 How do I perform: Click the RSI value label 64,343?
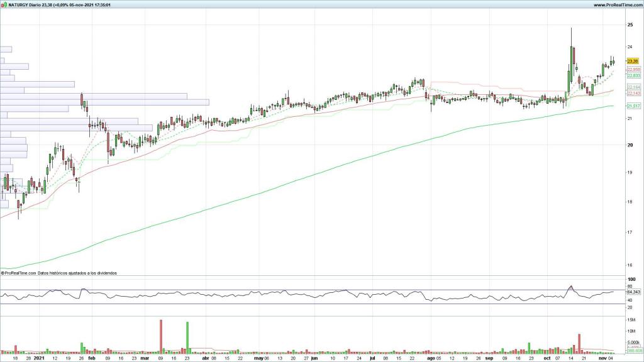coord(633,292)
